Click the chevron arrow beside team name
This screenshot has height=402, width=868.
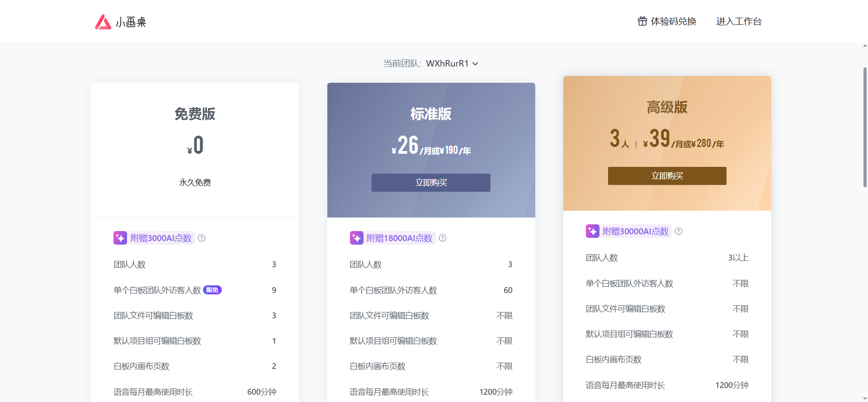pos(475,64)
